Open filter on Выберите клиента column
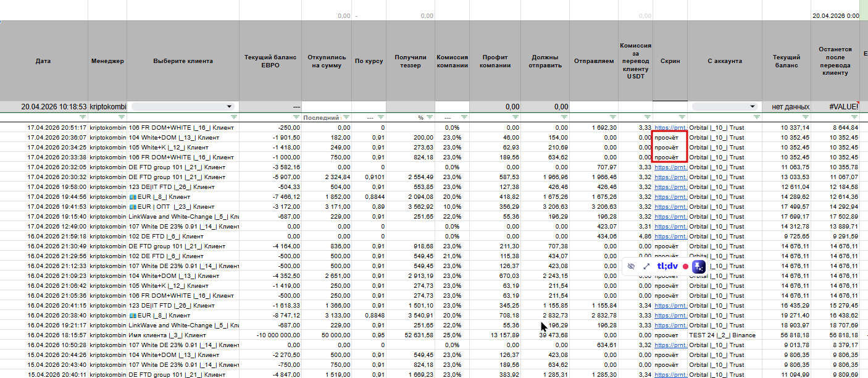 coord(234,117)
